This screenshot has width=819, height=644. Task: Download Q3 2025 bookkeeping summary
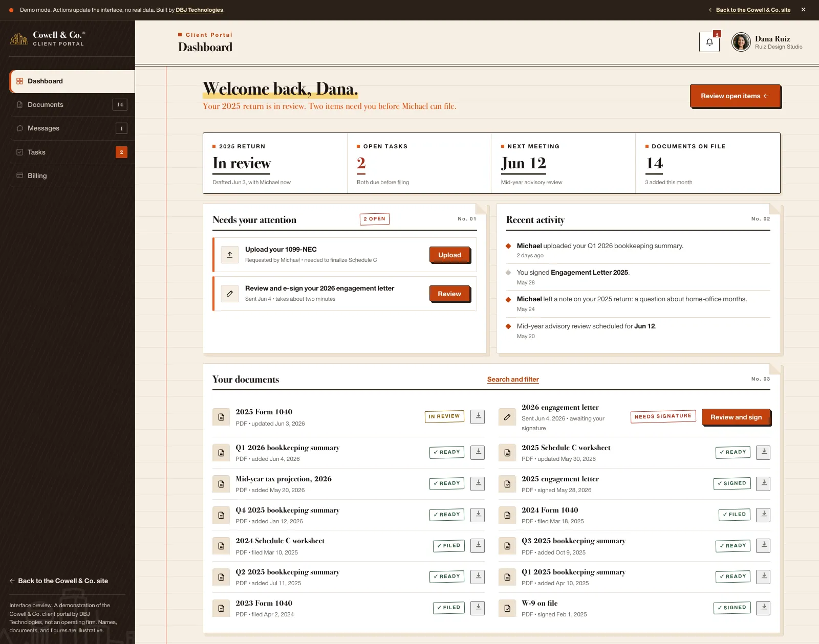click(x=763, y=546)
